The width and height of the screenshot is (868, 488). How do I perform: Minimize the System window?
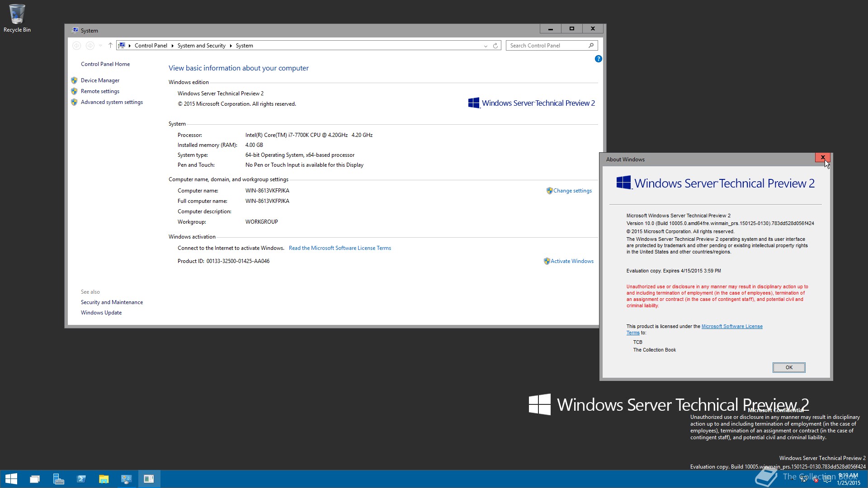[x=551, y=28]
